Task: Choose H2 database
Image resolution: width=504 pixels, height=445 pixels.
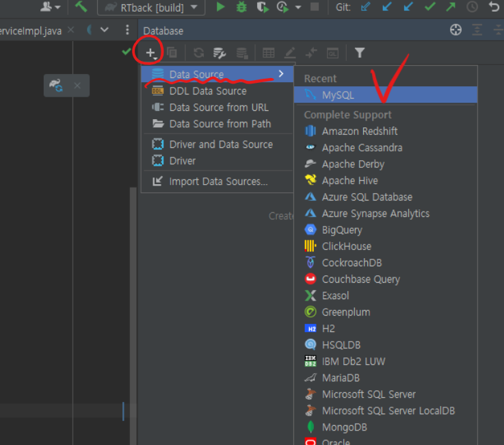Action: 386,328
